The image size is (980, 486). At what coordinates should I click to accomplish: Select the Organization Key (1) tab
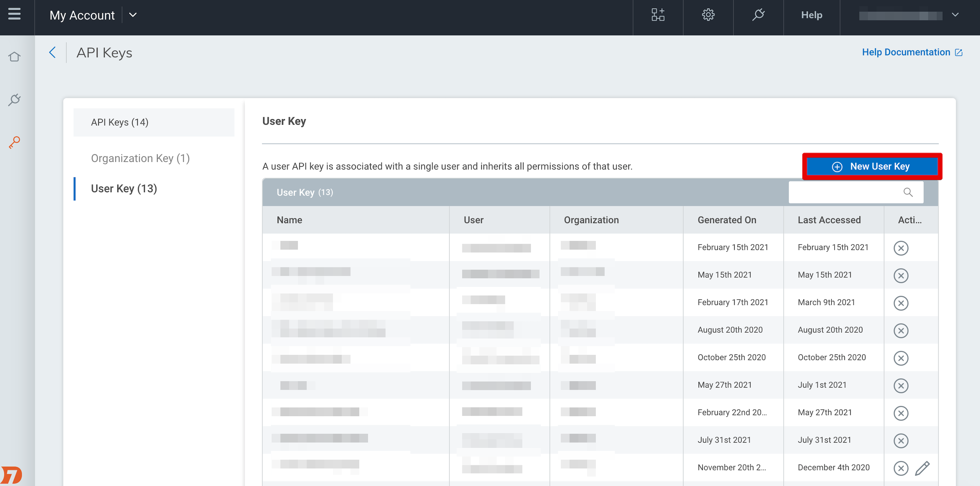(x=140, y=158)
